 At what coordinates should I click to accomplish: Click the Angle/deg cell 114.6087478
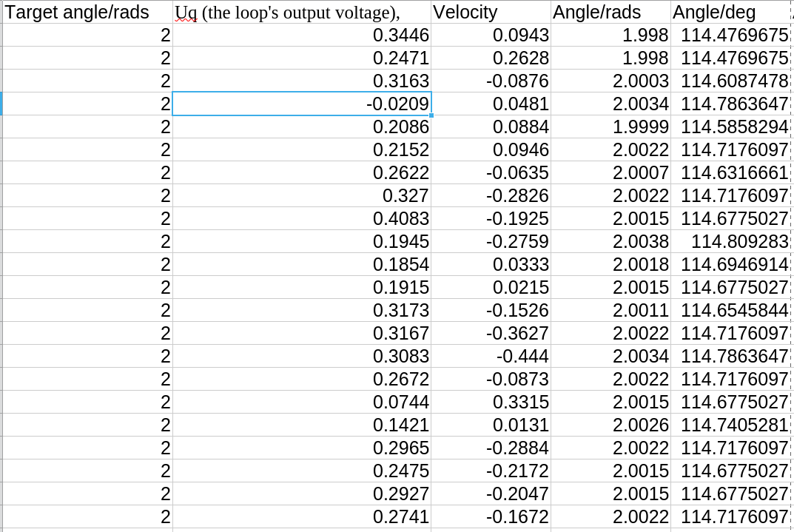pos(730,81)
